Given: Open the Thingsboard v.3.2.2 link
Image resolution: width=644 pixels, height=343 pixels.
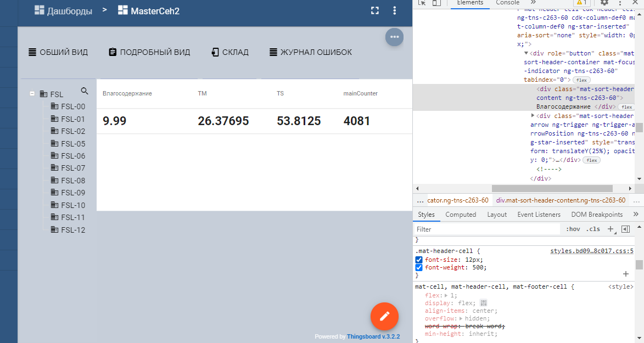Looking at the screenshot, I should click(x=373, y=336).
